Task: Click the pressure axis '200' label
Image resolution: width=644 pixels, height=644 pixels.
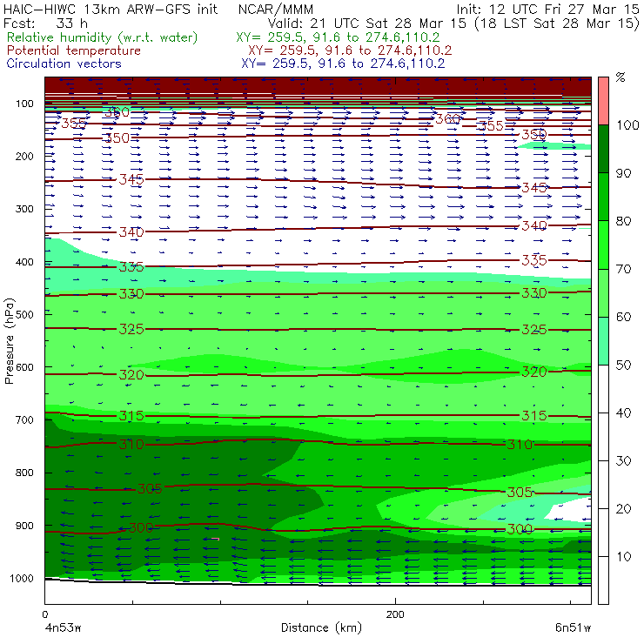Action: pyautogui.click(x=24, y=156)
